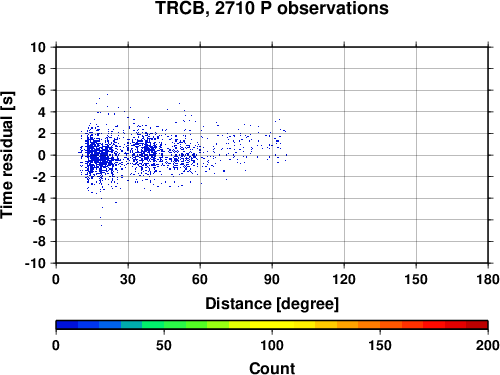Click the 'Time residual [s]' y-axis label

click(7, 155)
